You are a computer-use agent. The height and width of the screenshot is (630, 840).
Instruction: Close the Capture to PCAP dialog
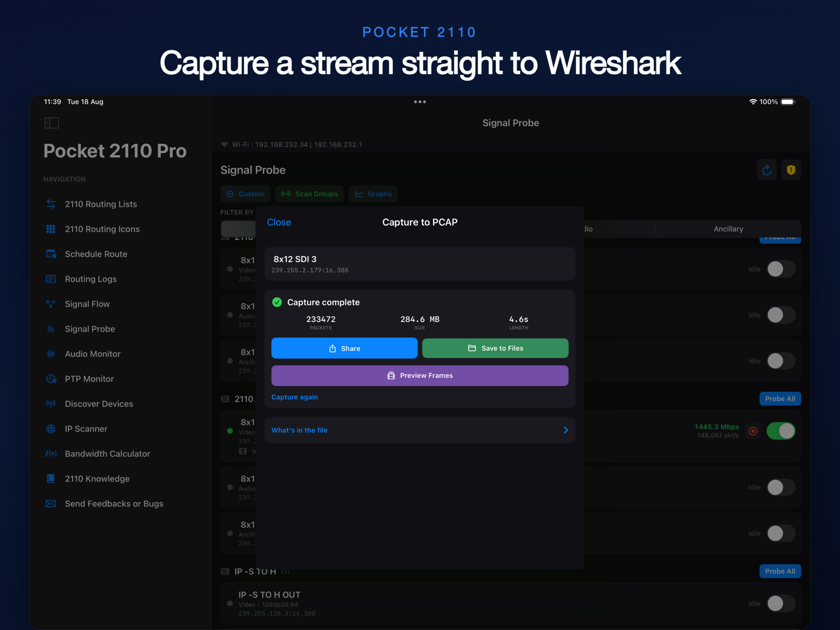pos(279,222)
